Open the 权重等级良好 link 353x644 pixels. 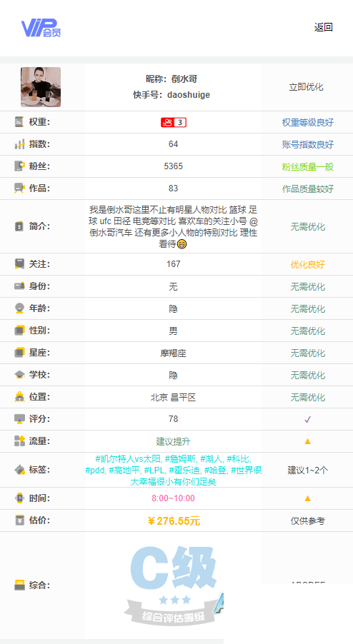click(308, 122)
